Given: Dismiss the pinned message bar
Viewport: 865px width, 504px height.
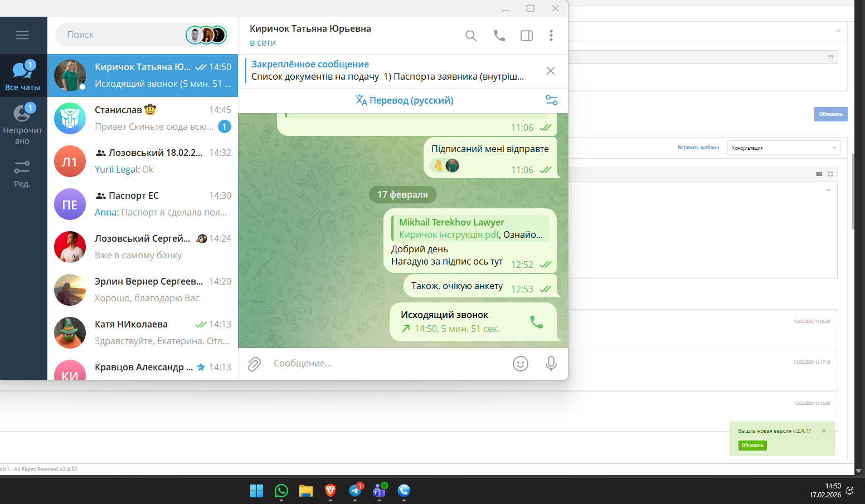Looking at the screenshot, I should (x=551, y=71).
